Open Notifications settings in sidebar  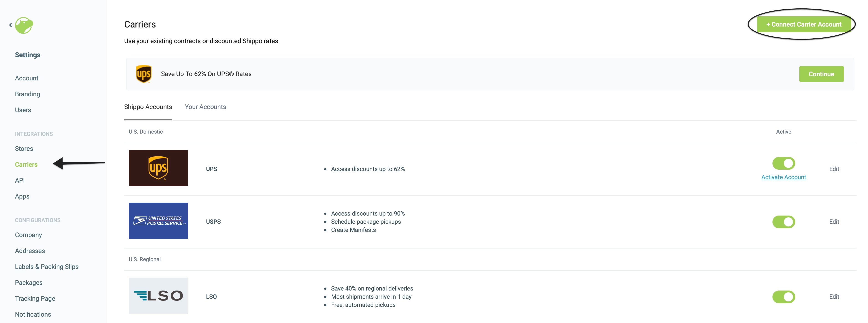click(x=33, y=314)
